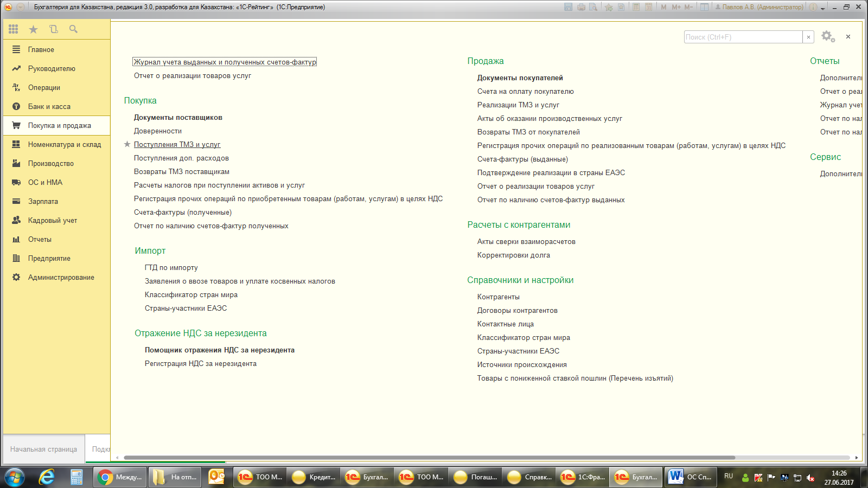The width and height of the screenshot is (868, 488).
Task: Open Возвраты ТМЗ поставщикам
Action: click(182, 171)
